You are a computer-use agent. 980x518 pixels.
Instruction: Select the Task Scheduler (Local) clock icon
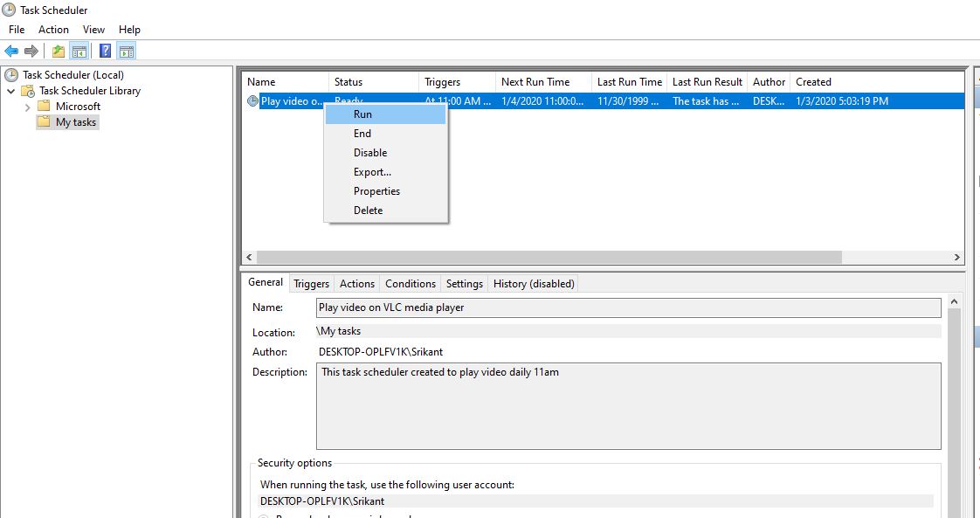point(11,75)
